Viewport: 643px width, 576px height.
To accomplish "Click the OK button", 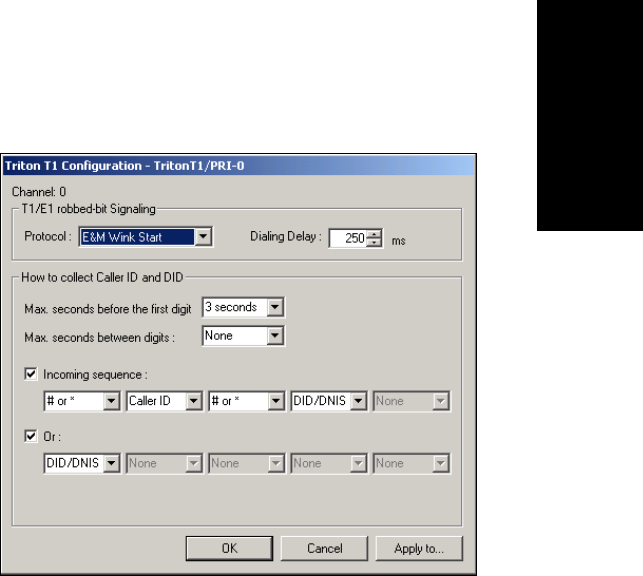I will [229, 548].
